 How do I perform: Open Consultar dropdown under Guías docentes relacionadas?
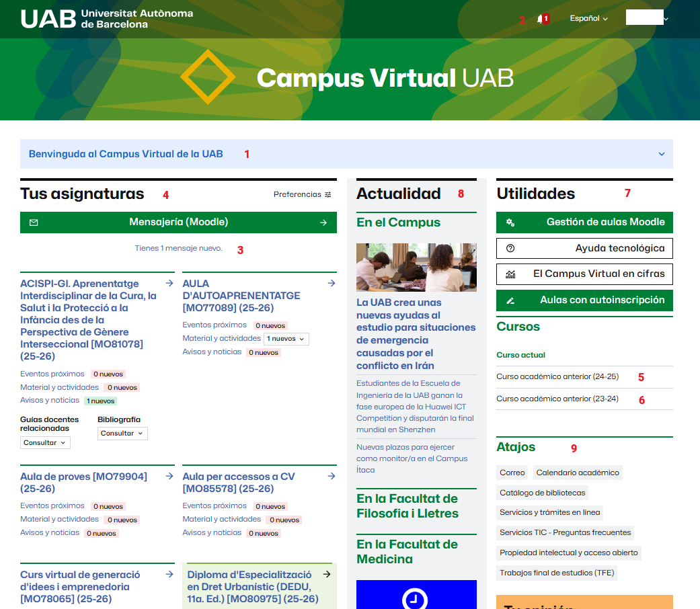point(45,442)
